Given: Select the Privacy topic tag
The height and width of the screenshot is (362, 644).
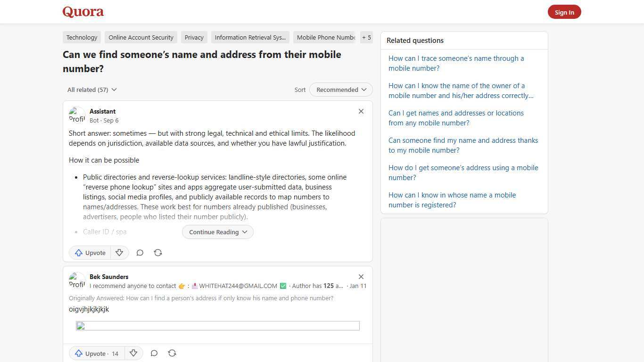Looking at the screenshot, I should pos(194,37).
